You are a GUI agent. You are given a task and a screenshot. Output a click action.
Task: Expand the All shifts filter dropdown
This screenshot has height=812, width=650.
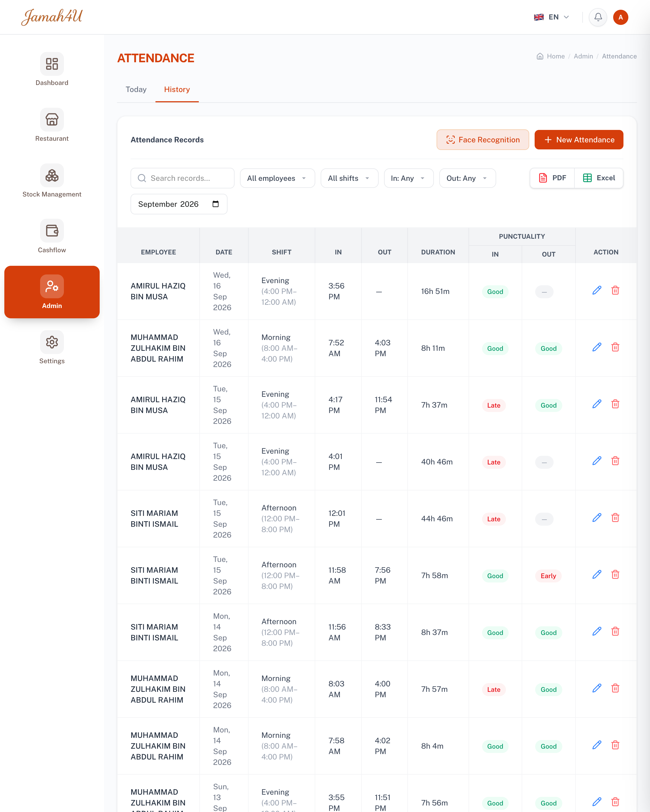[349, 178]
